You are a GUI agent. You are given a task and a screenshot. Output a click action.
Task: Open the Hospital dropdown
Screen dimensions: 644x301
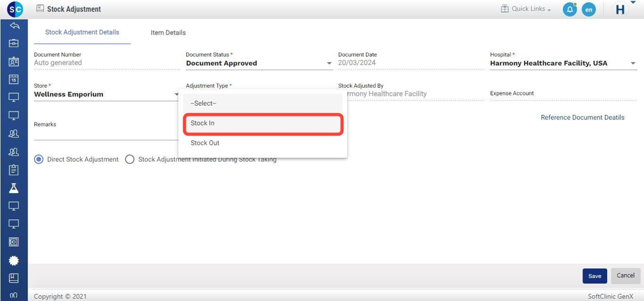563,63
